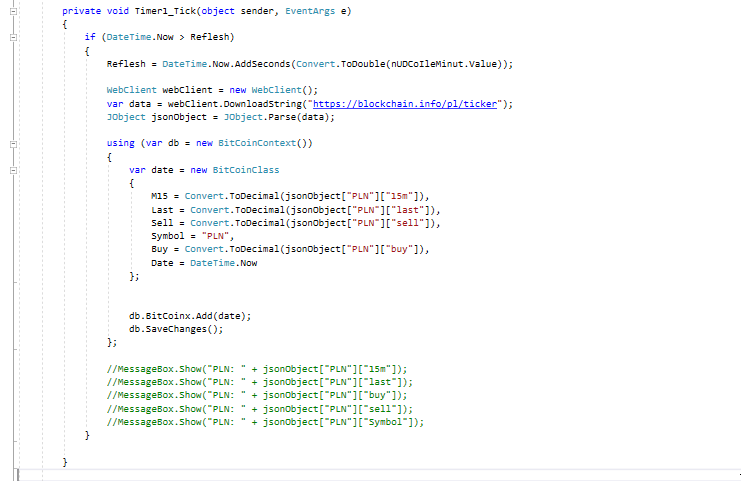741x481 pixels.
Task: Collapse the using BitCoinContext block
Action: tap(13, 144)
